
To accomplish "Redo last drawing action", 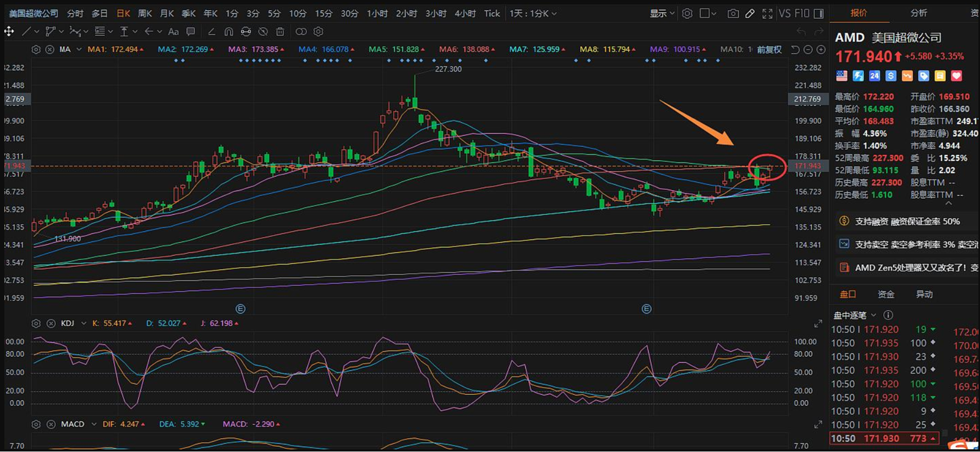I will click(819, 31).
